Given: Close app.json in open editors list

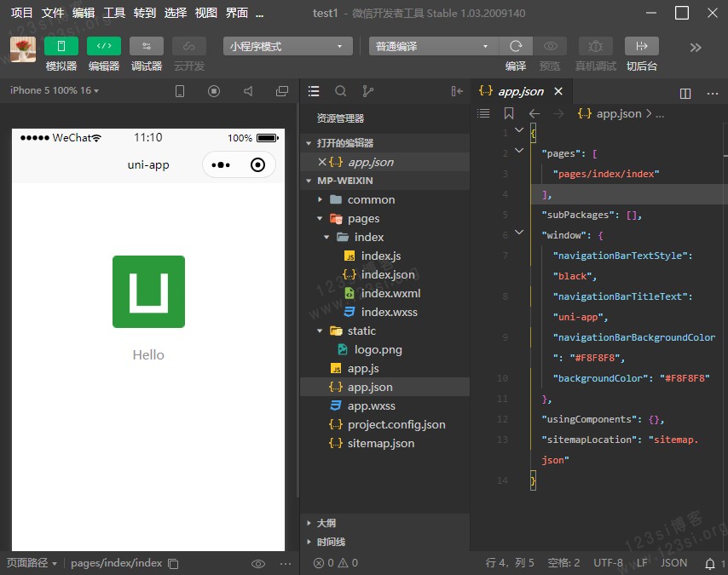Looking at the screenshot, I should click(321, 162).
